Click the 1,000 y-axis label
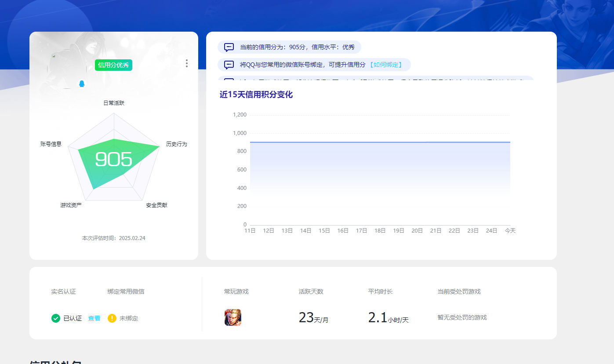Viewport: 614px width, 364px height. (240, 133)
